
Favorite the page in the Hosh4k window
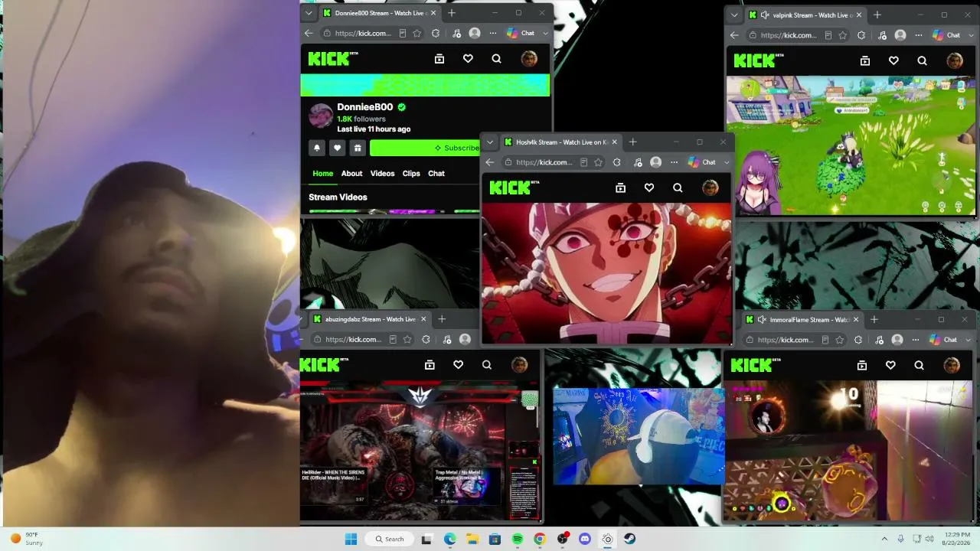[x=598, y=162]
